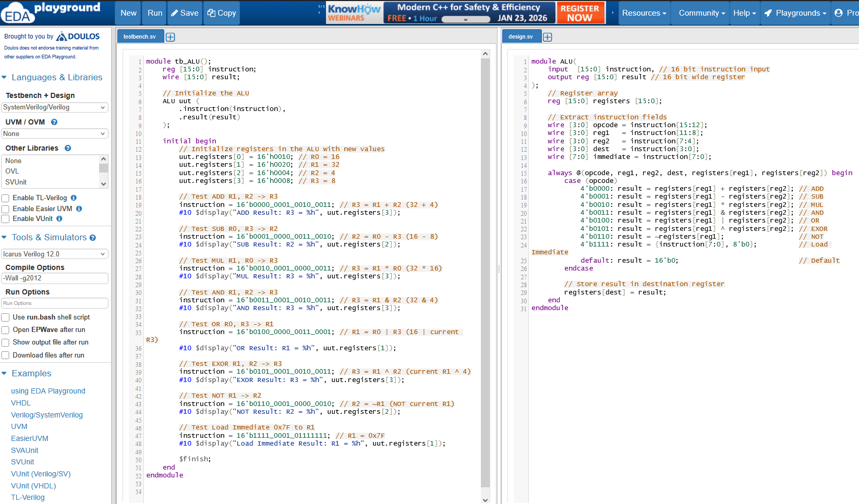The image size is (859, 504).
Task: Click Other Libraries help icon
Action: [68, 148]
